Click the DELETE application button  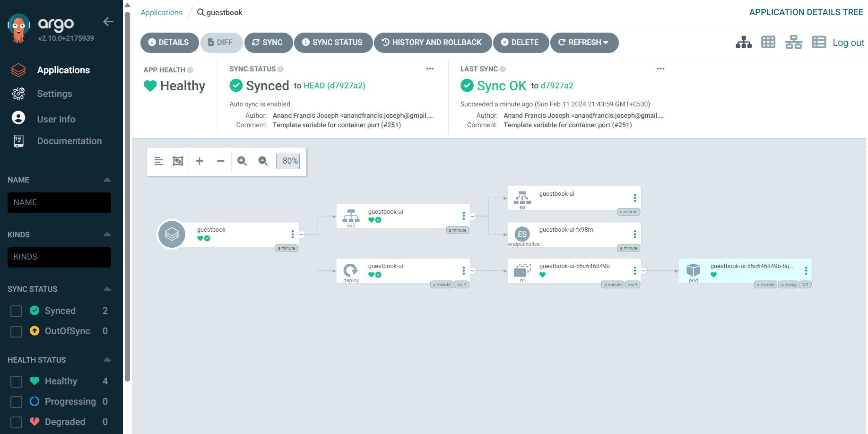pyautogui.click(x=521, y=43)
